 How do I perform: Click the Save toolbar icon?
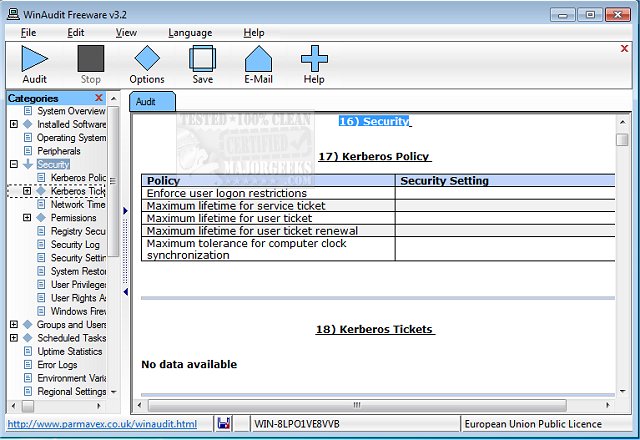coord(202,60)
